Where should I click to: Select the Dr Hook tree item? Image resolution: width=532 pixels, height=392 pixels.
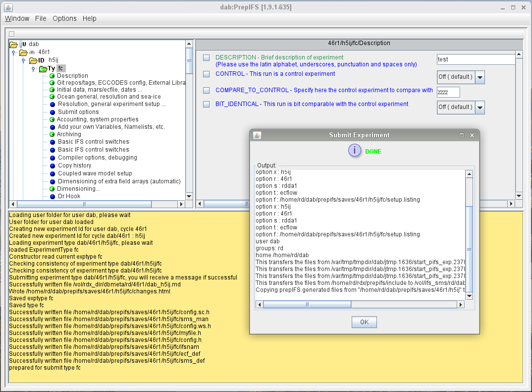click(69, 196)
